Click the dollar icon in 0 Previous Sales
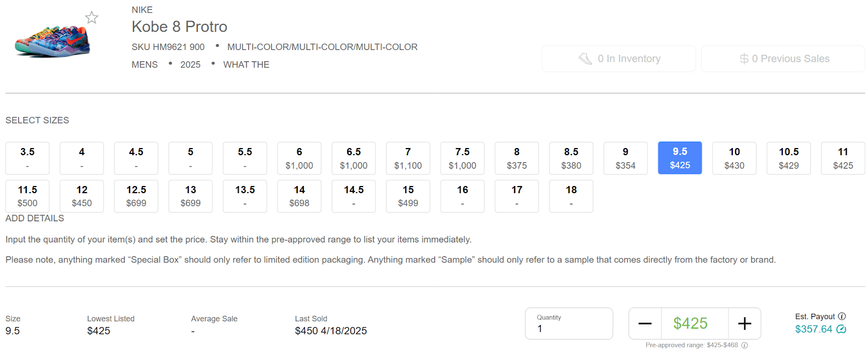 pos(744,59)
